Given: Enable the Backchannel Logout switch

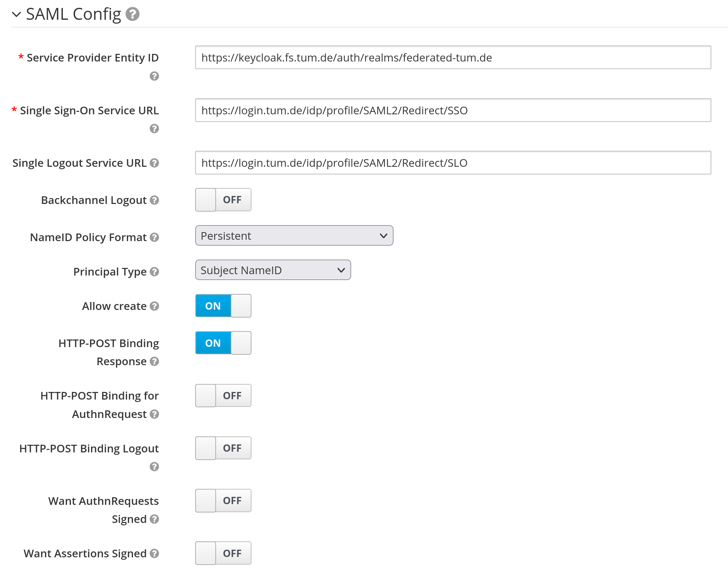Looking at the screenshot, I should tap(223, 200).
